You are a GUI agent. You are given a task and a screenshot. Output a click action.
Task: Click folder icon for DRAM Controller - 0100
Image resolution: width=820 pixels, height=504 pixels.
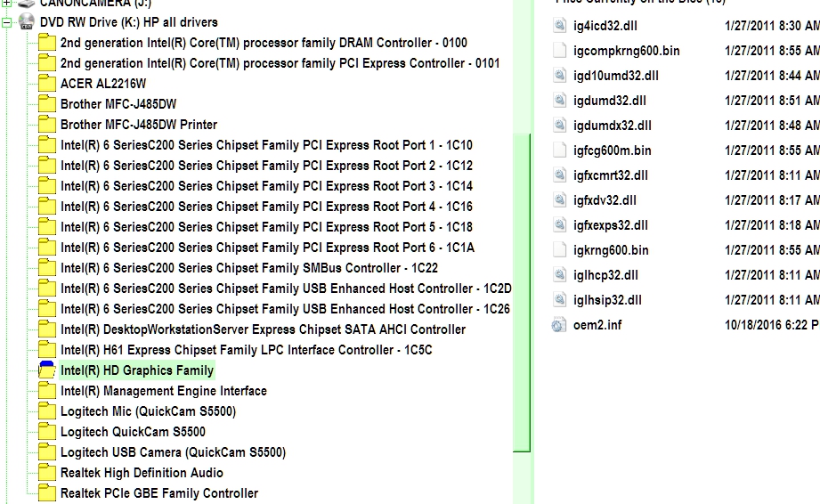46,43
